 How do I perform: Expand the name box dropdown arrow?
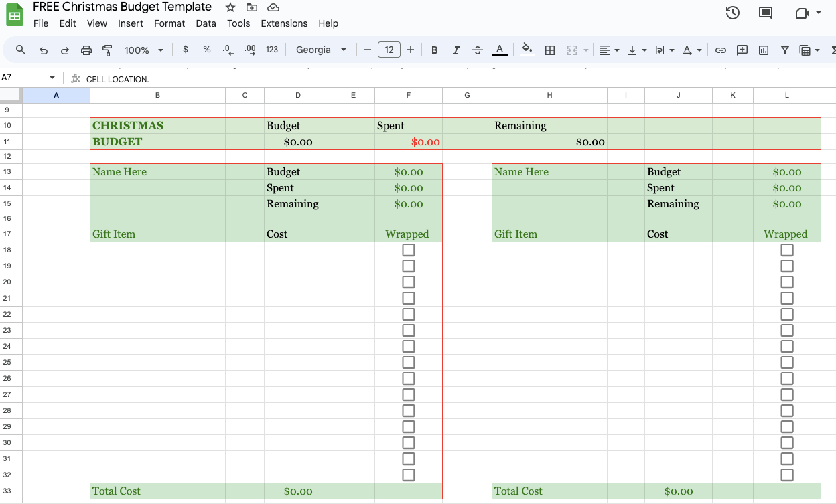click(x=52, y=78)
